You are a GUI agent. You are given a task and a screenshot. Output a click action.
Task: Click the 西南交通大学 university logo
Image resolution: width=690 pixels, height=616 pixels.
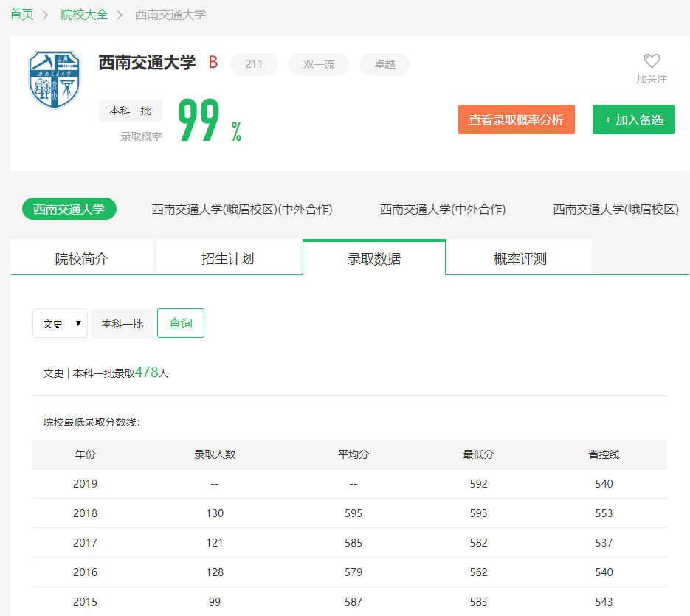click(x=55, y=79)
